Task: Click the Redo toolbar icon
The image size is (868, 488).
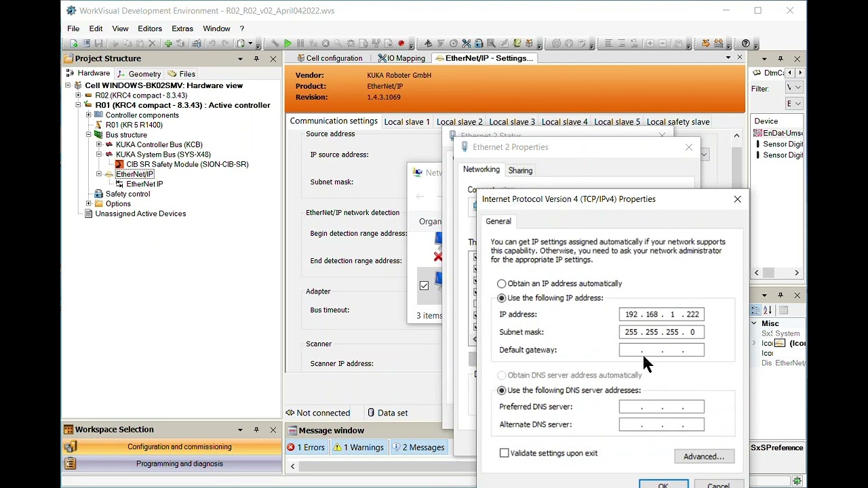Action: pyautogui.click(x=225, y=43)
